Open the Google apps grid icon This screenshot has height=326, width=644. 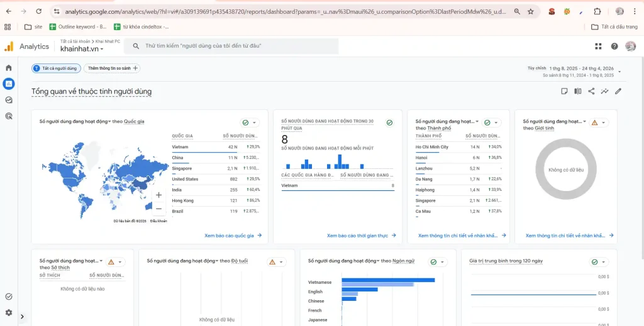[x=598, y=46]
